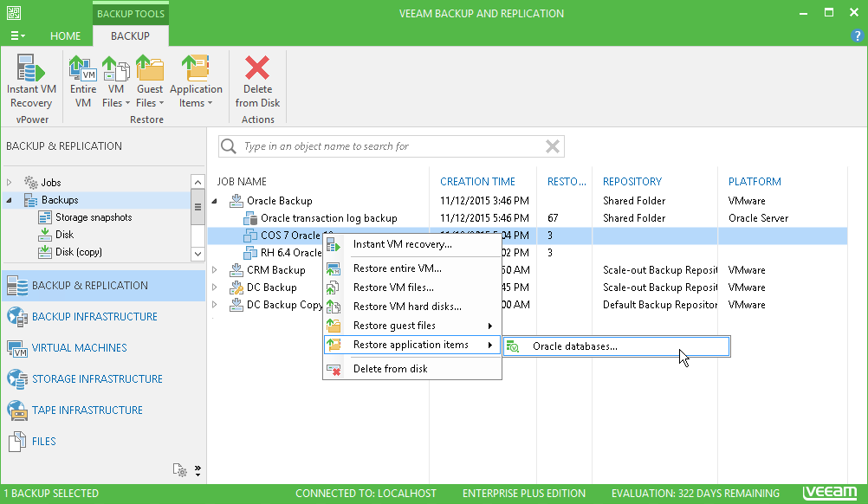The image size is (868, 504).
Task: Open the main hamburger menu
Action: pos(17,36)
